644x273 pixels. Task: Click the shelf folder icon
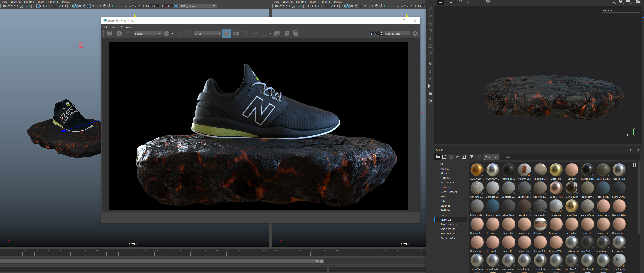pos(437,157)
